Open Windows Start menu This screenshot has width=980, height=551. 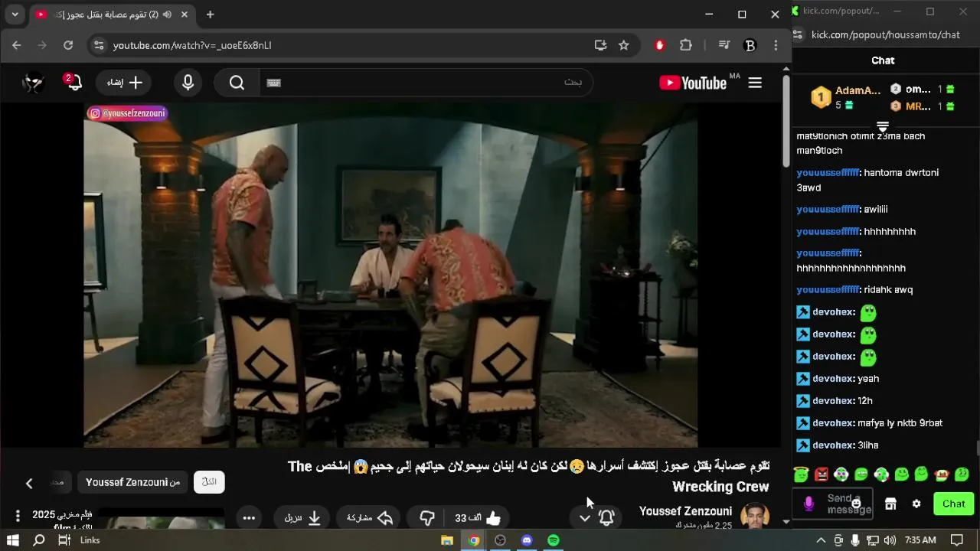click(x=12, y=540)
